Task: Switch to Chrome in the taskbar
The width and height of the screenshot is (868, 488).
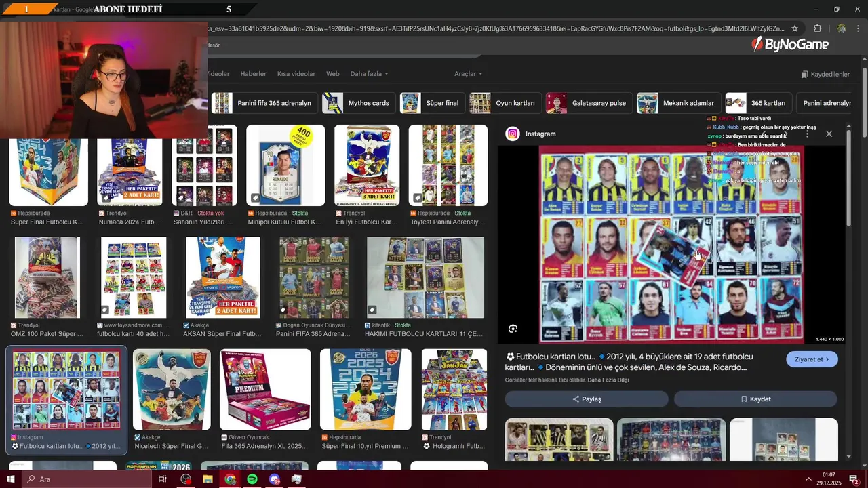Action: [230, 479]
